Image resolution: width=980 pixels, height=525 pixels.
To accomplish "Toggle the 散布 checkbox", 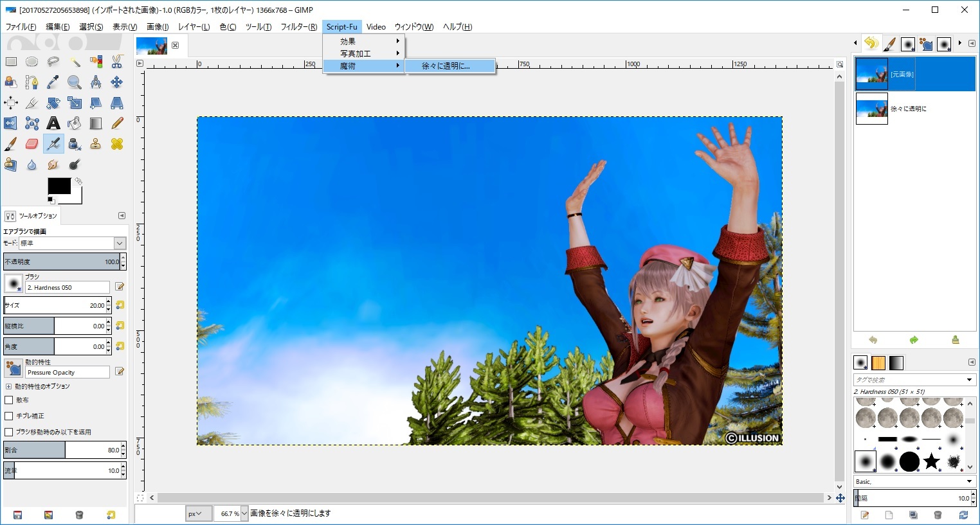I will point(9,400).
